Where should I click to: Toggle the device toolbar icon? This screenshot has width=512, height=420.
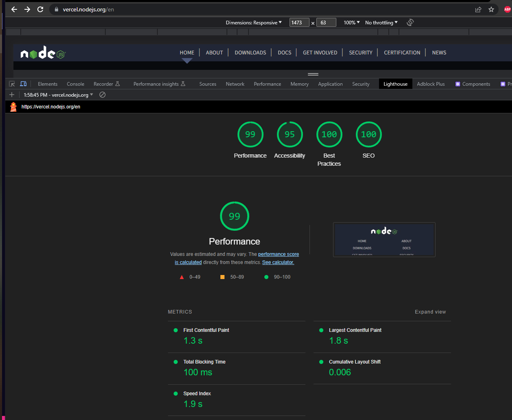pyautogui.click(x=23, y=84)
